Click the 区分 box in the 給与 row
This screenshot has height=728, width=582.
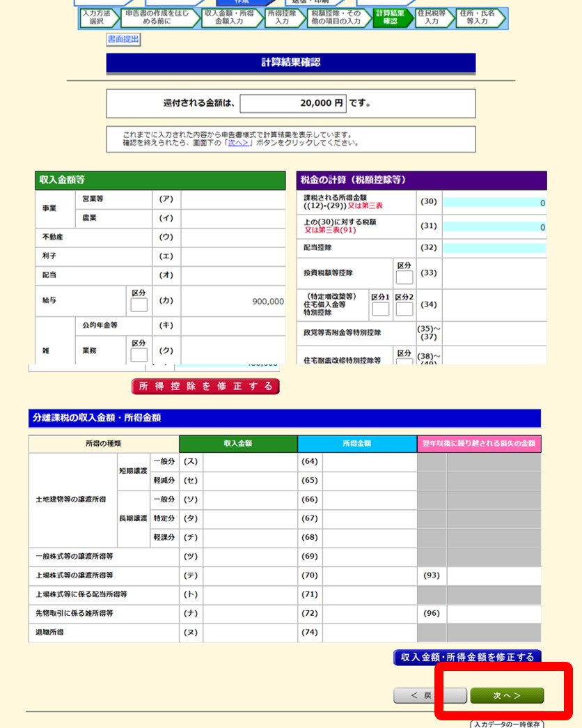point(139,305)
